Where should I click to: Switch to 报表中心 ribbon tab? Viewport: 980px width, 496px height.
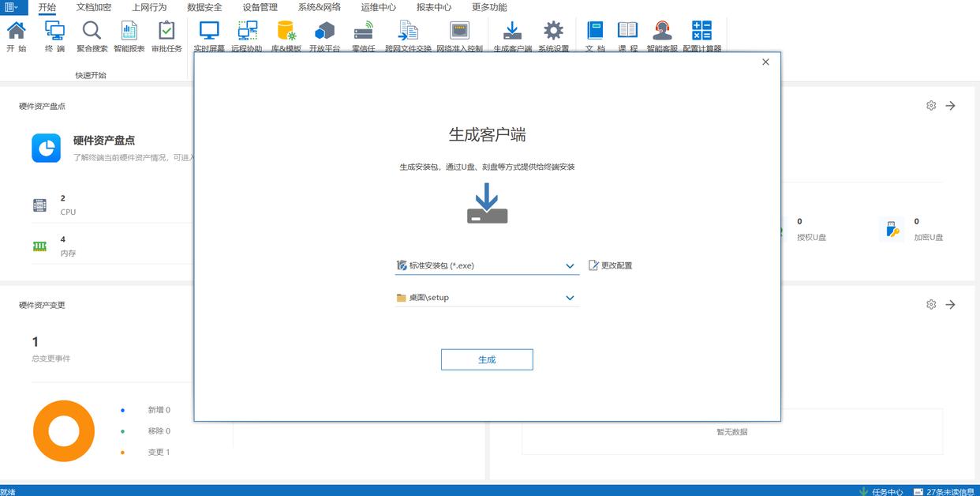[x=434, y=7]
